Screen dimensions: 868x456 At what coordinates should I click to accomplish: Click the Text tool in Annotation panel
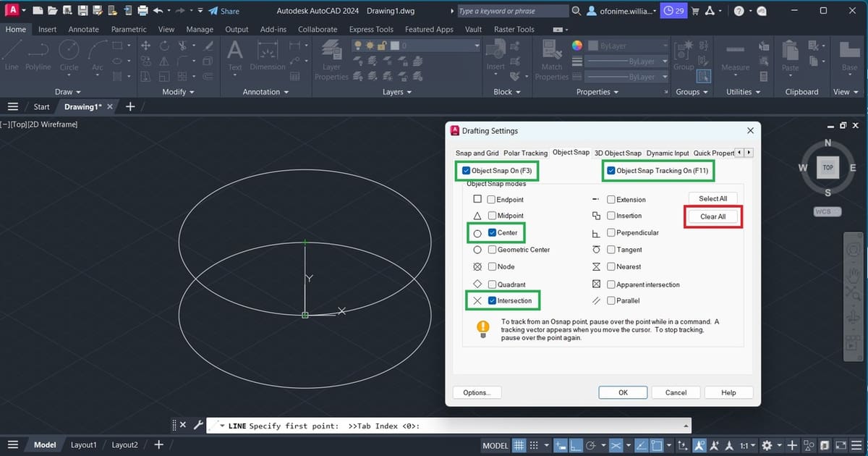[235, 54]
